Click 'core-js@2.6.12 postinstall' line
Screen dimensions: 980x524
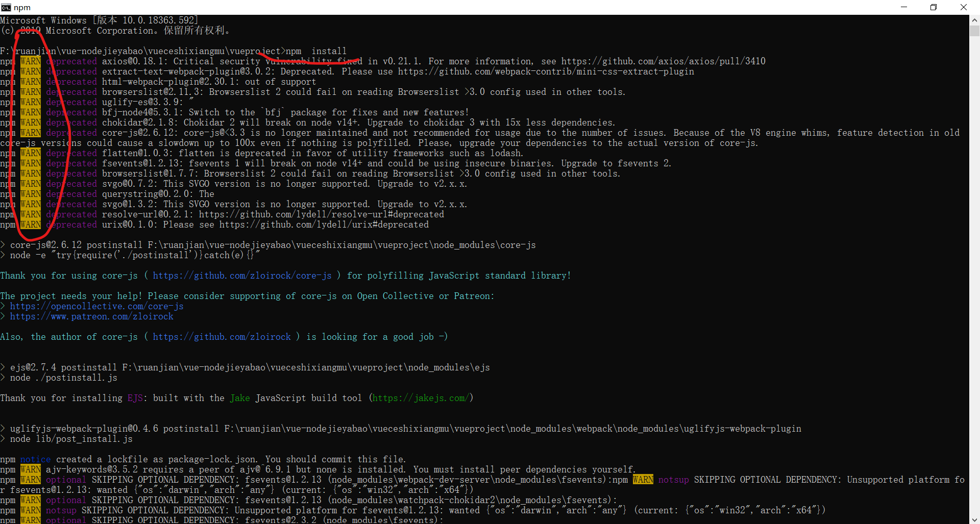point(268,245)
